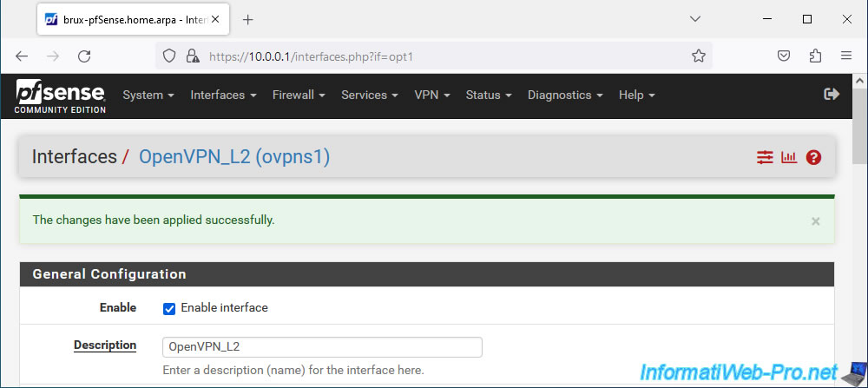Click the Description input field
The height and width of the screenshot is (388, 868).
322,347
